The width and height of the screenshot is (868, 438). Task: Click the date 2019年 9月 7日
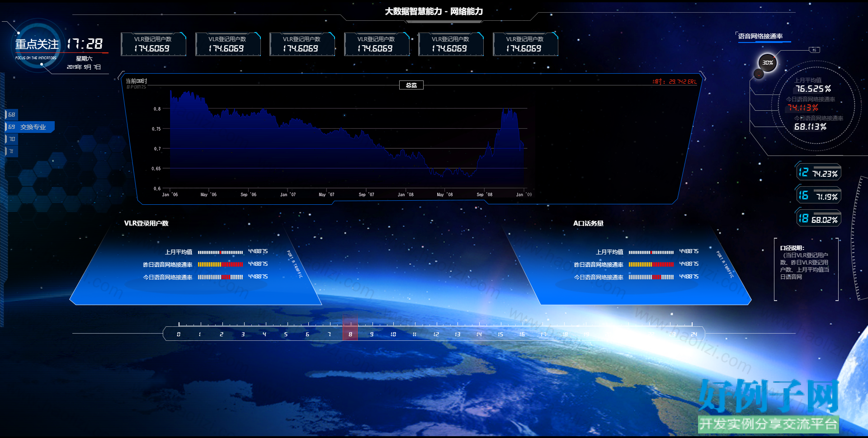[x=84, y=67]
